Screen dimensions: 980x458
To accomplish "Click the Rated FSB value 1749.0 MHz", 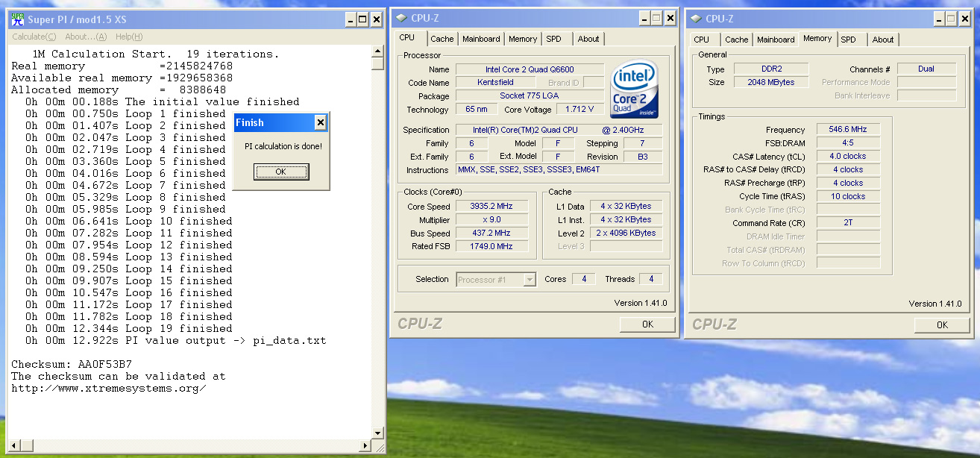I will (x=491, y=246).
